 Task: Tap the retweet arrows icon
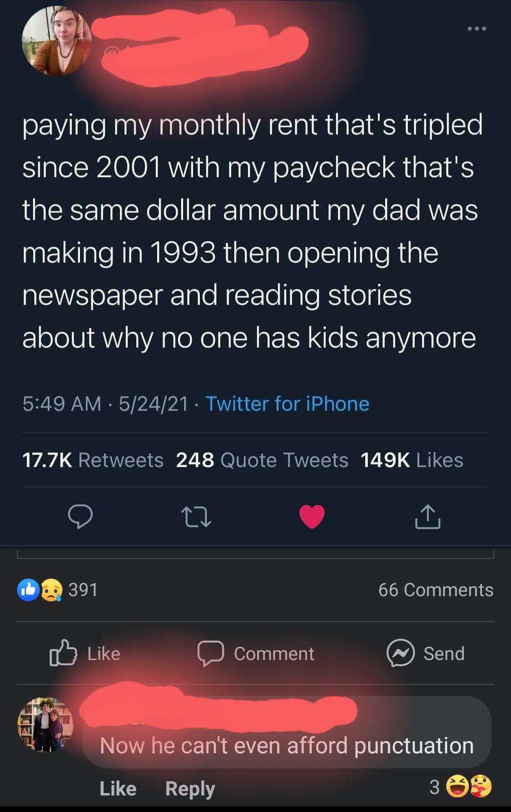[x=196, y=516]
